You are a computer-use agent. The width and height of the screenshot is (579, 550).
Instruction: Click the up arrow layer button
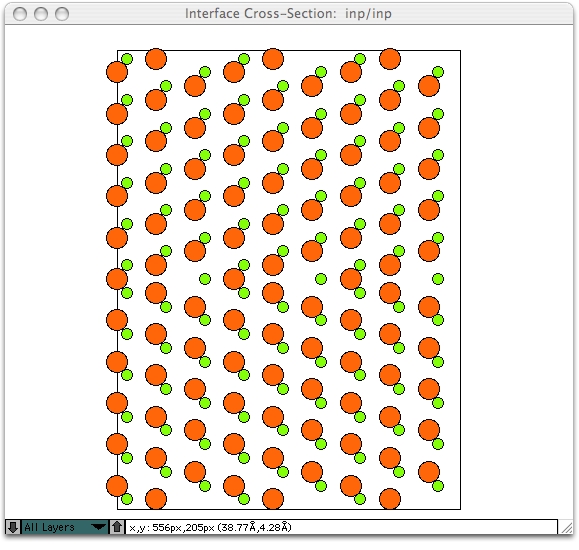[x=117, y=527]
